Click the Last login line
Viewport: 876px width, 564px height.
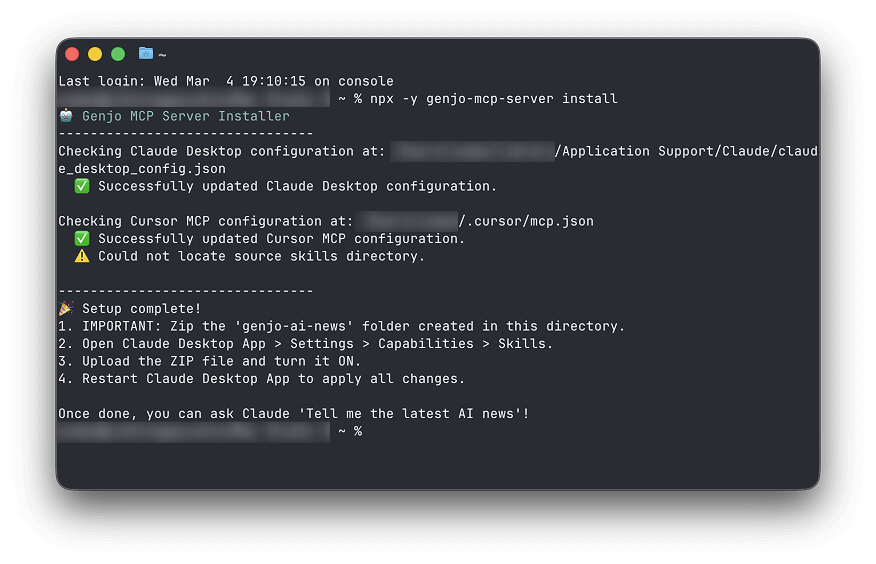pyautogui.click(x=225, y=81)
